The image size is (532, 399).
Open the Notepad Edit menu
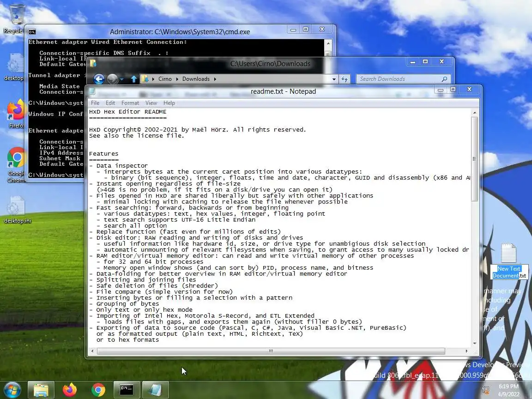coord(110,103)
